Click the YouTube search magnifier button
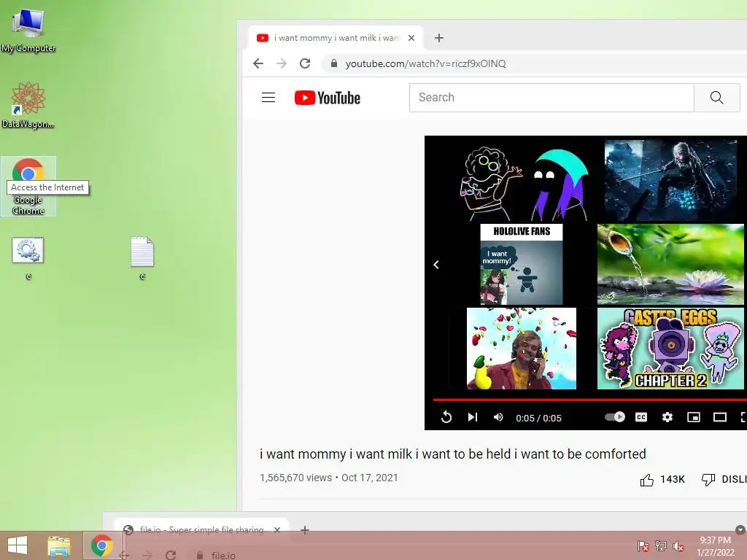The image size is (747, 560). coord(716,98)
